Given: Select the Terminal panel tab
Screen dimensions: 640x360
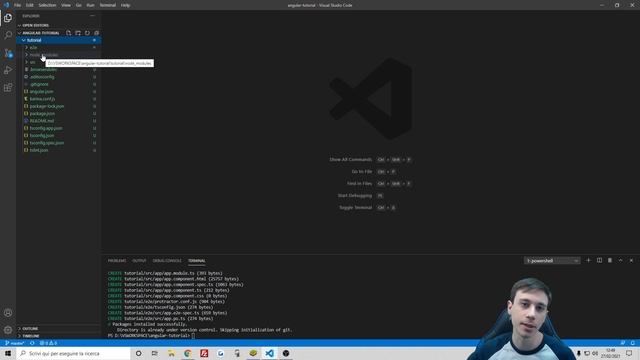Looking at the screenshot, I should click(197, 261).
